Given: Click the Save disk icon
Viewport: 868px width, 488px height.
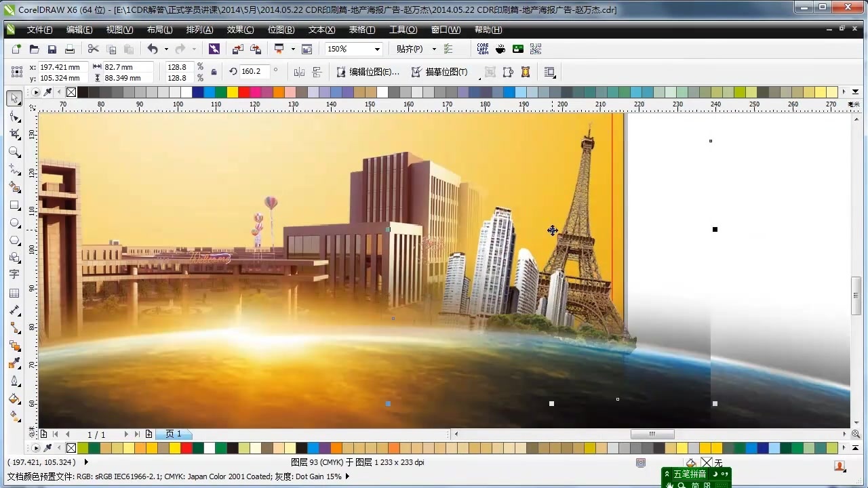Looking at the screenshot, I should click(x=52, y=49).
